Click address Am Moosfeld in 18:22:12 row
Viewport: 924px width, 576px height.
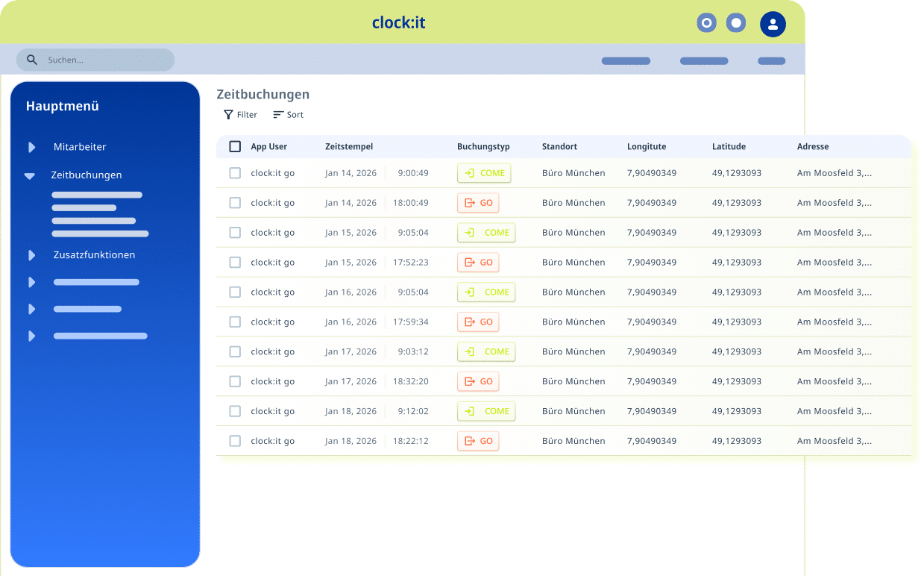(x=835, y=441)
